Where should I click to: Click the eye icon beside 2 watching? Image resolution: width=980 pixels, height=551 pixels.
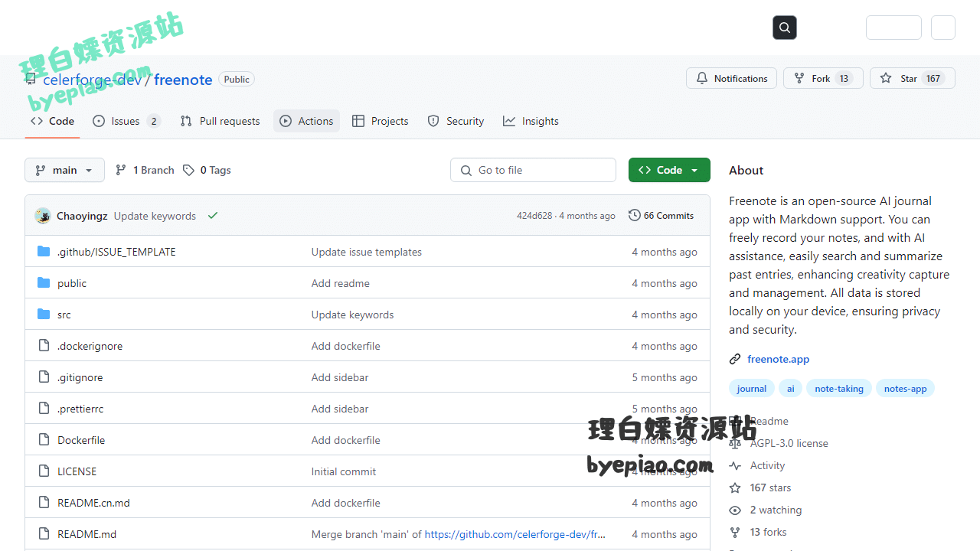click(x=735, y=510)
